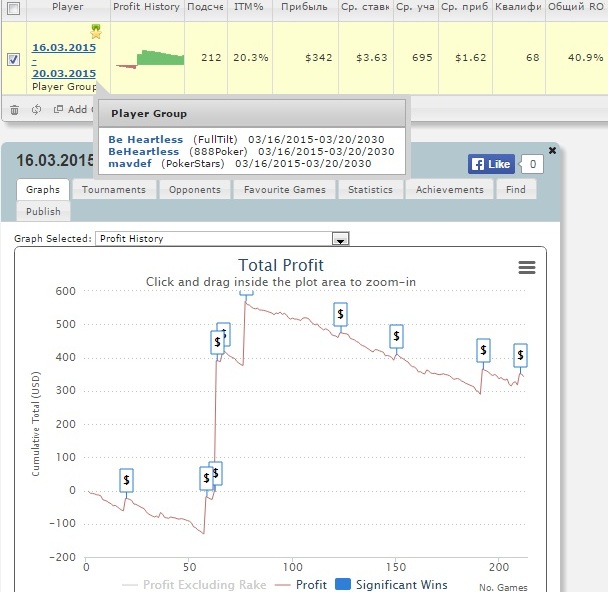Image resolution: width=608 pixels, height=592 pixels.
Task: Sort by the Квалифи column header
Action: click(518, 7)
